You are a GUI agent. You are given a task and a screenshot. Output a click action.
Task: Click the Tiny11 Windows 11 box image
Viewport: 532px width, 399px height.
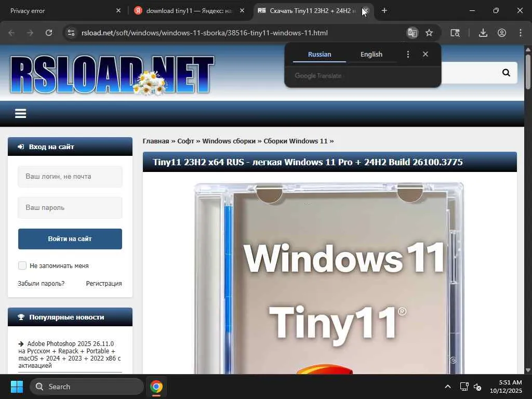coord(329,278)
